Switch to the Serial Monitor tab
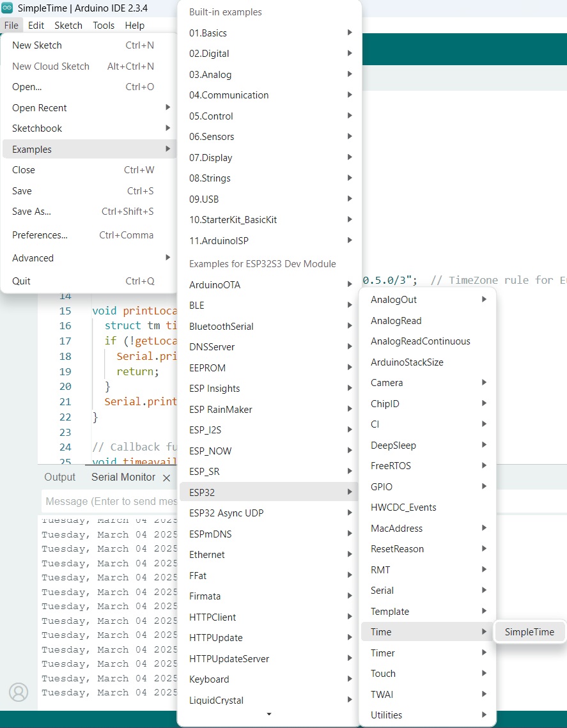 [123, 477]
